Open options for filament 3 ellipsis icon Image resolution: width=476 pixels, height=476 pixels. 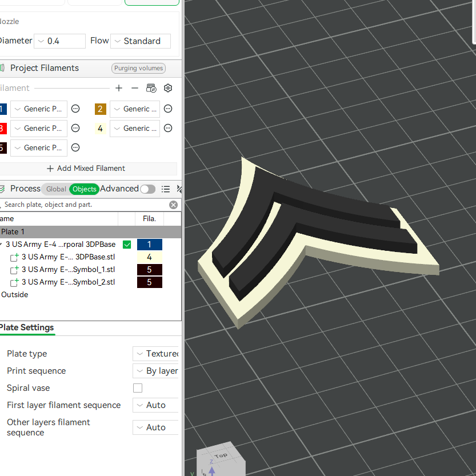coord(75,128)
